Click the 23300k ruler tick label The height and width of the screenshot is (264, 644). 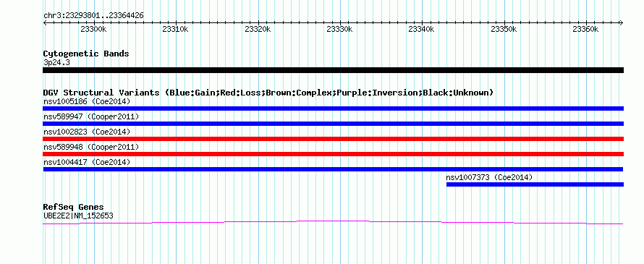(x=94, y=29)
